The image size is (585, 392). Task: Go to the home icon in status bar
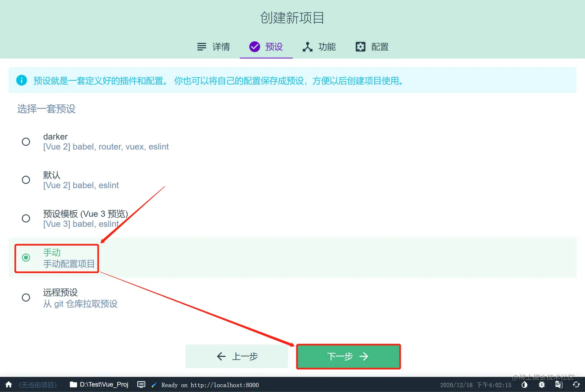pos(9,385)
